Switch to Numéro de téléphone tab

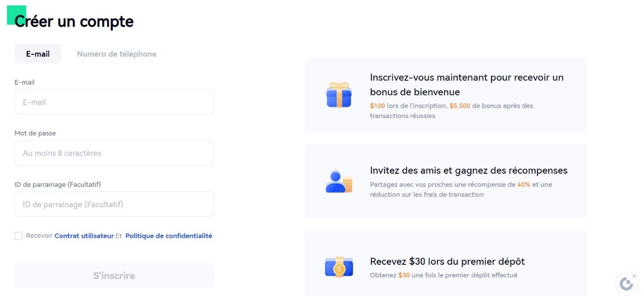click(x=117, y=54)
